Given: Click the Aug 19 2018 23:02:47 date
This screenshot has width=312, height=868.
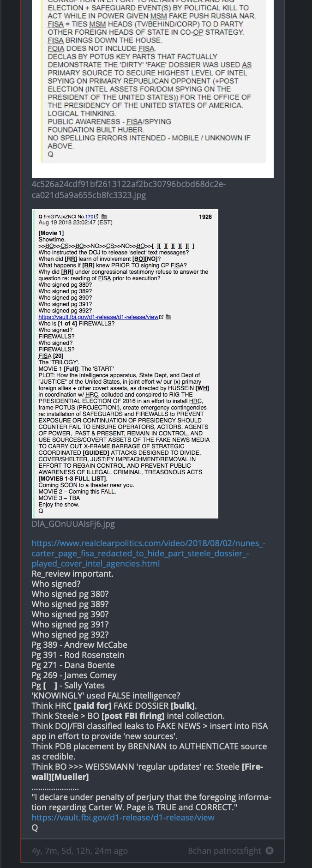Looking at the screenshot, I should (76, 223).
